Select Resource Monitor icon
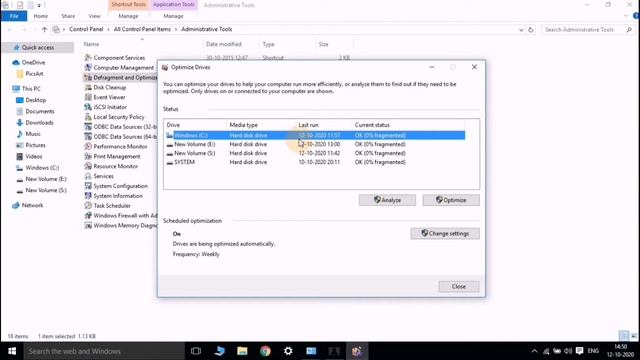The width and height of the screenshot is (640, 360). coord(88,166)
